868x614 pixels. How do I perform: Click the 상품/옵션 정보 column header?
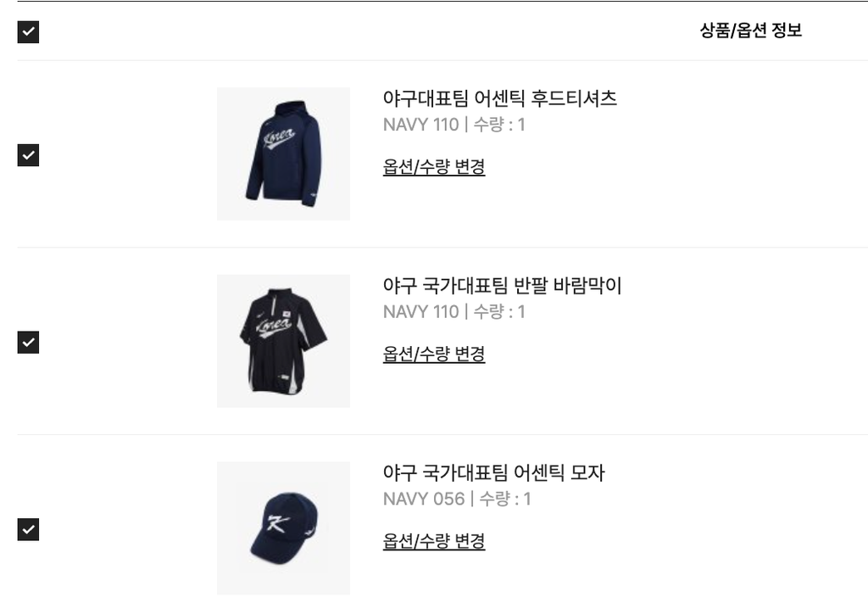coord(750,31)
